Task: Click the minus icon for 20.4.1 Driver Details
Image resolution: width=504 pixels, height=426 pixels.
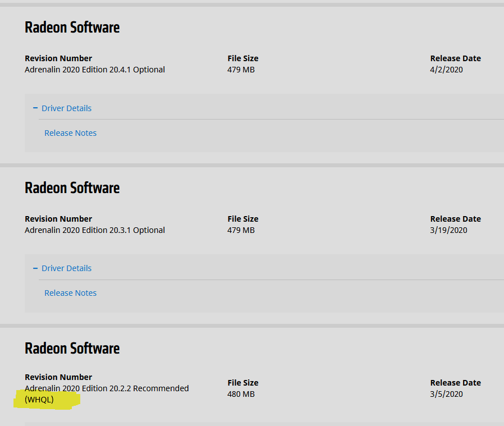Action: click(x=35, y=108)
